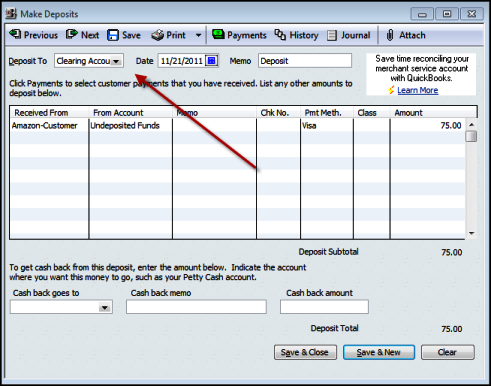Select the Undeposited Funds cell

[x=131, y=126]
